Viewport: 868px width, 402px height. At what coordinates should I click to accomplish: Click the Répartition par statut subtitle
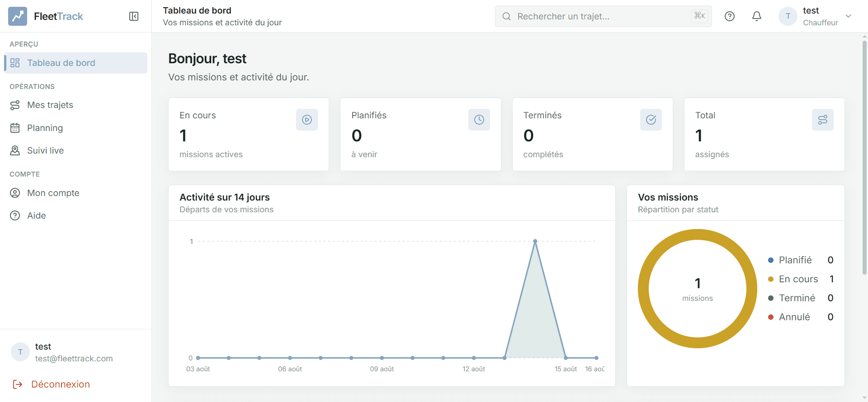(x=678, y=210)
